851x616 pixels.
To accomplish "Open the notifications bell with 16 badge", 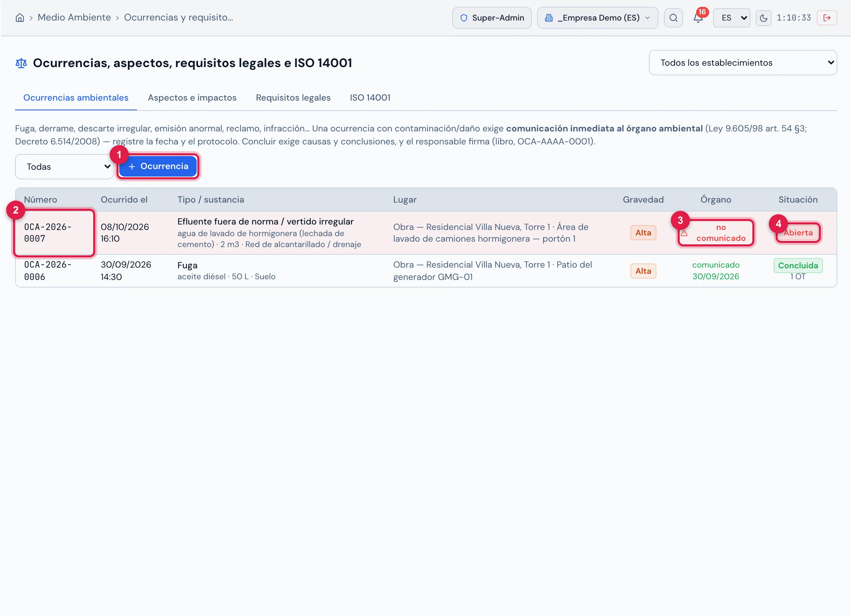I will click(698, 17).
